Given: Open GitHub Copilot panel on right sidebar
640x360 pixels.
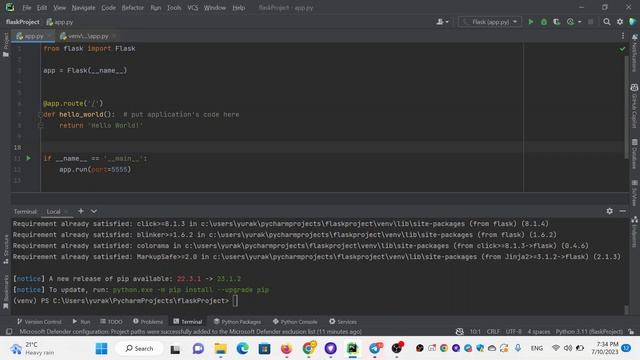Looking at the screenshot, I should [634, 106].
